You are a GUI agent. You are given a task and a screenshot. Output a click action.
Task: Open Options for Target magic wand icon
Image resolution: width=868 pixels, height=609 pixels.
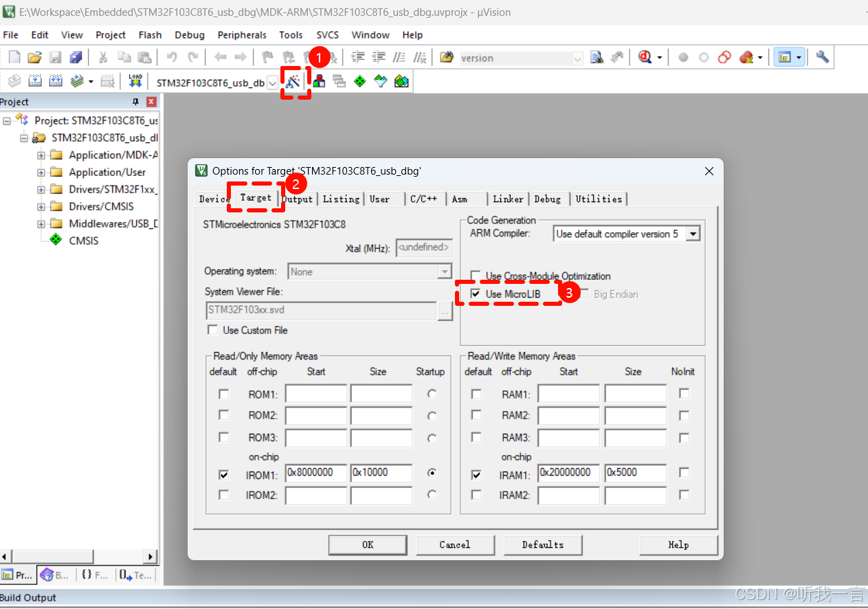click(x=293, y=81)
